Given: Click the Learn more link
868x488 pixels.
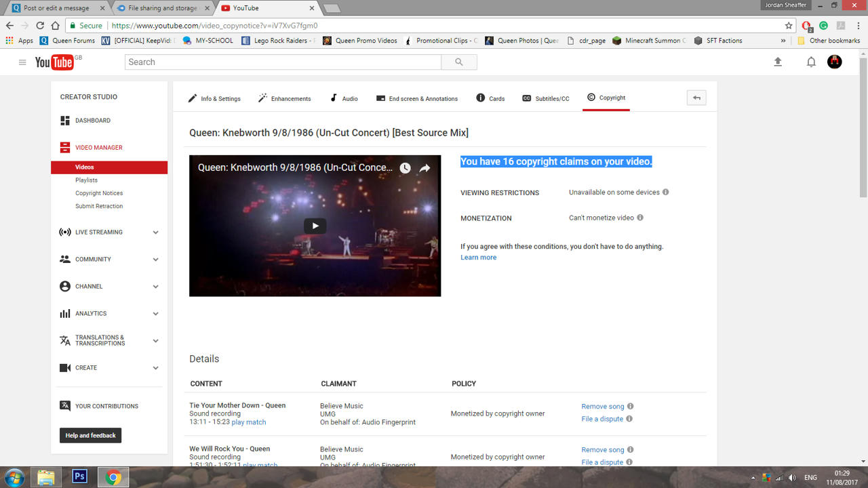Looking at the screenshot, I should [478, 258].
